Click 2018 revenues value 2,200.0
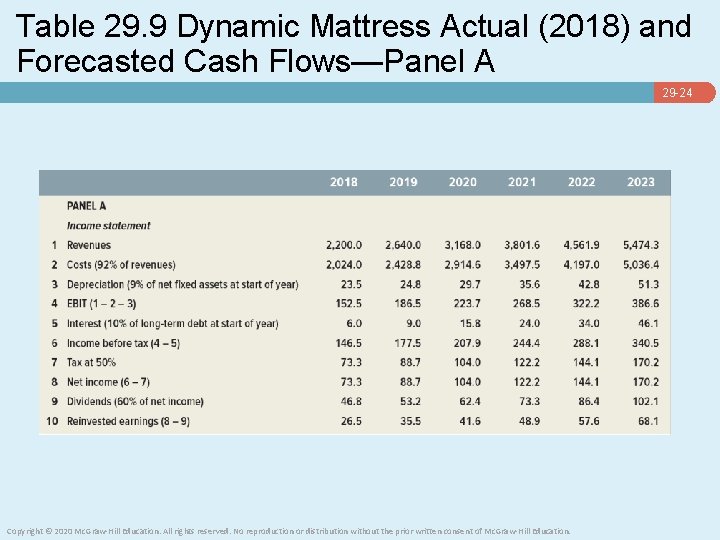Screen dimensions: 720x540 (x=344, y=245)
